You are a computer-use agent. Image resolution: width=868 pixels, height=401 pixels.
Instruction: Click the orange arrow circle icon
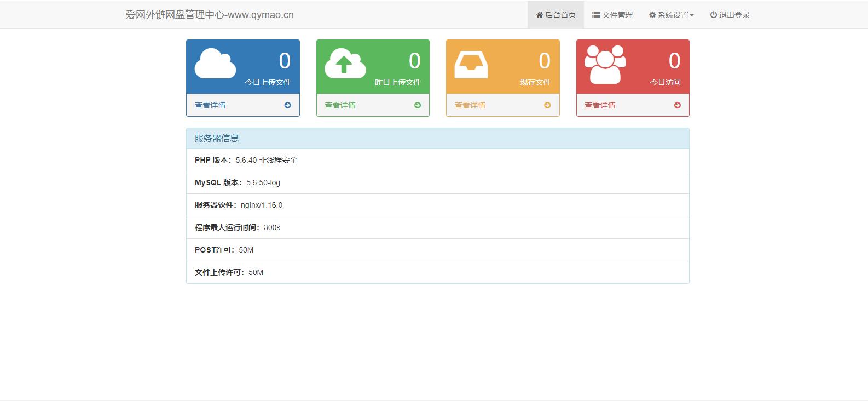click(x=547, y=105)
